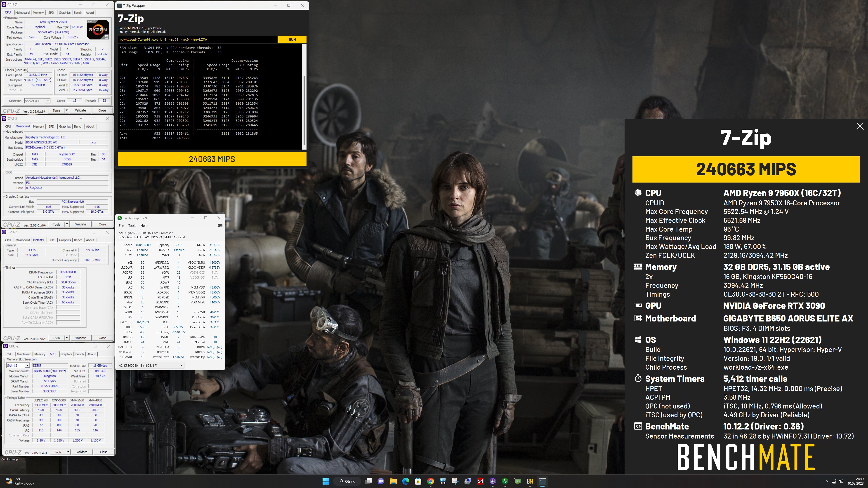The height and width of the screenshot is (488, 868).
Task: Click Close button in CPU-Z motherboard window
Action: [102, 224]
